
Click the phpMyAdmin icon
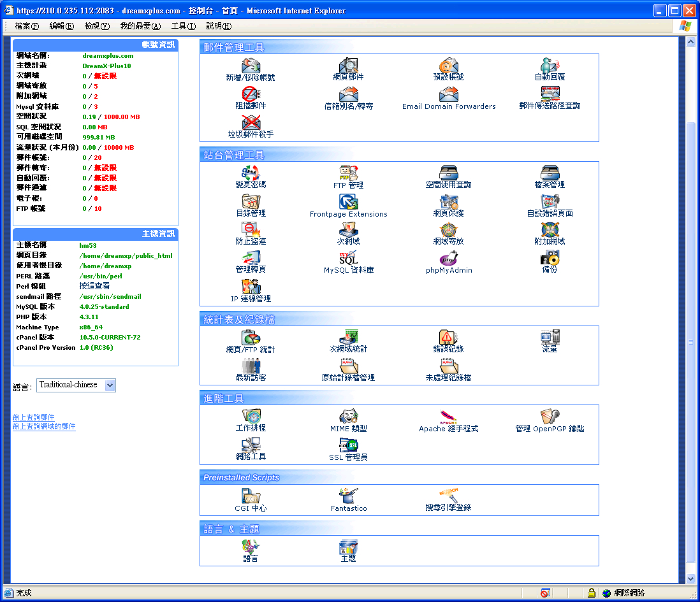coord(449,259)
